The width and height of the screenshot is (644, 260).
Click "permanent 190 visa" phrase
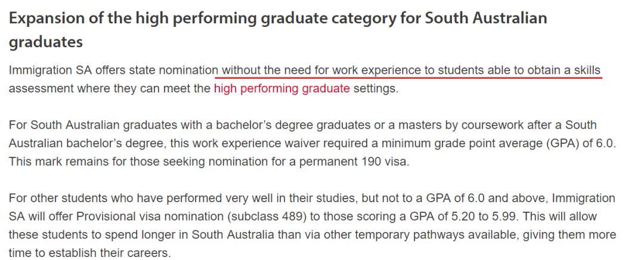354,162
